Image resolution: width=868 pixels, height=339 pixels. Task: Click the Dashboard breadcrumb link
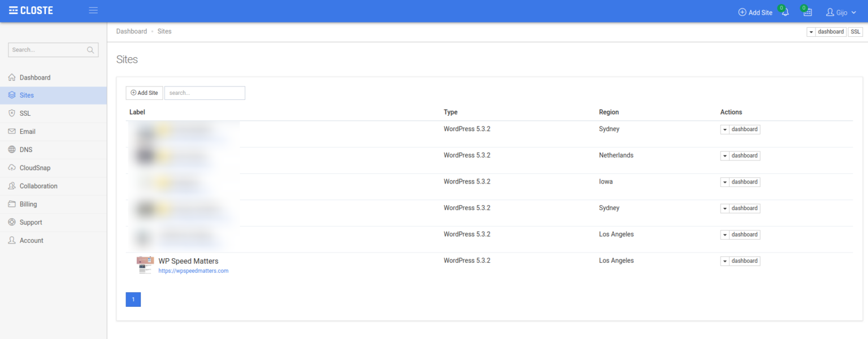tap(132, 31)
